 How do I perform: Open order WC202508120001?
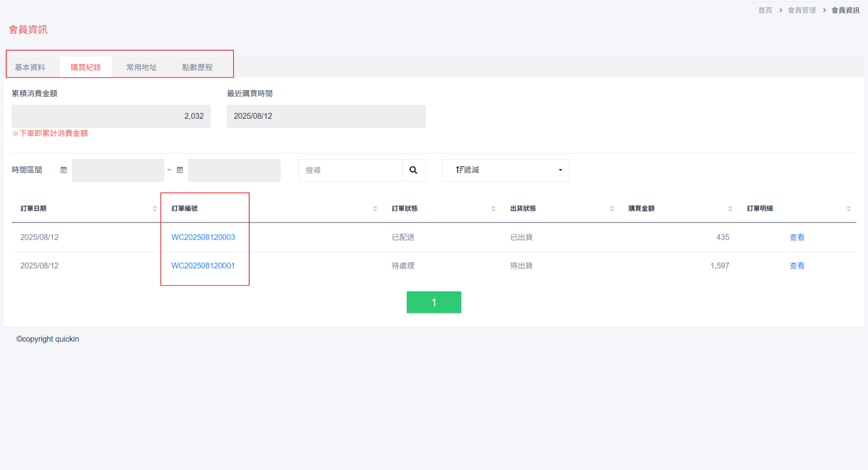203,265
